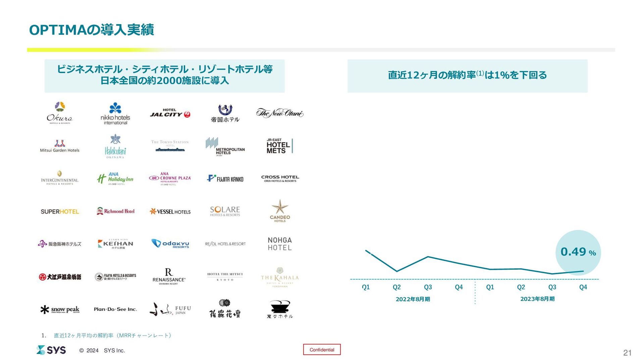Select the Richmond Hotel logo

[115, 211]
